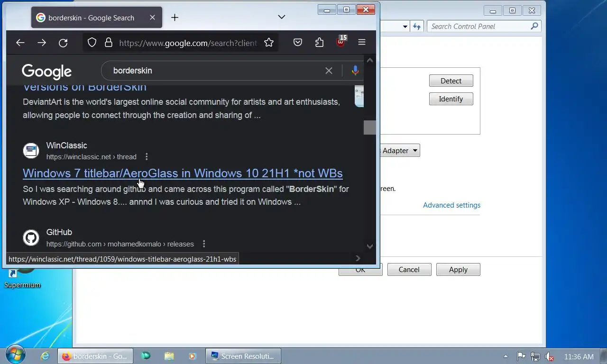607x364 pixels.
Task: Open the muted volume tray icon
Action: coord(550,356)
